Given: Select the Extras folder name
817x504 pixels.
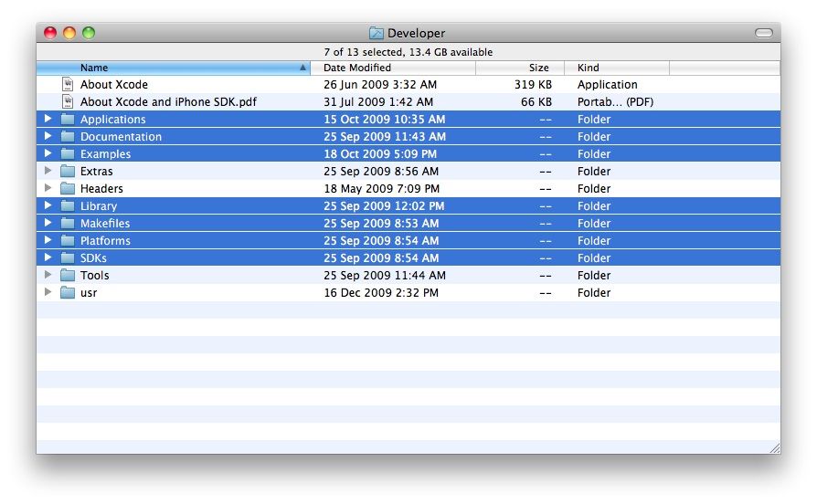Looking at the screenshot, I should [96, 172].
